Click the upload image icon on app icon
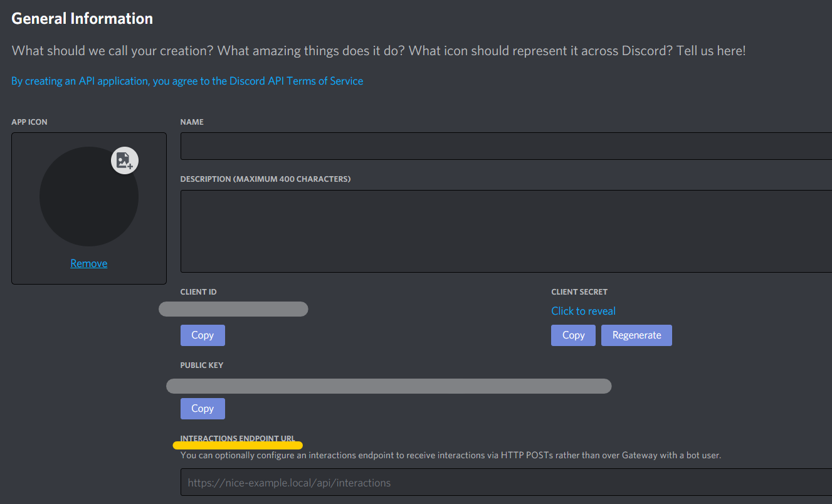The image size is (832, 504). [x=125, y=160]
